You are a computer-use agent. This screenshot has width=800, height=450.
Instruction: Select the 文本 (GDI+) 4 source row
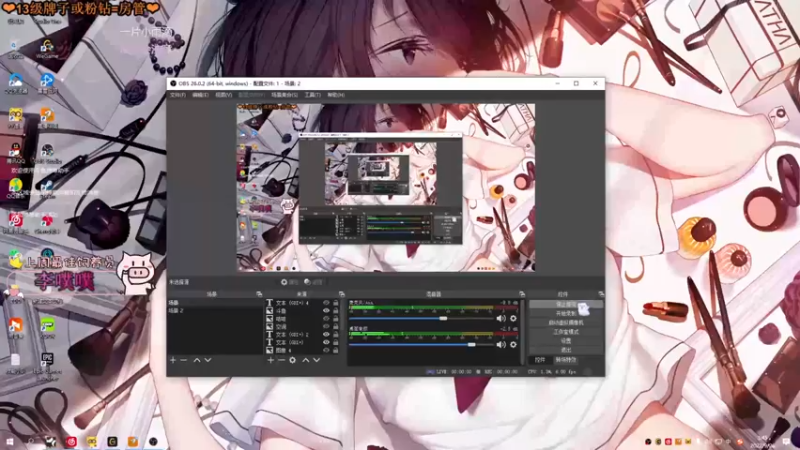pos(302,303)
